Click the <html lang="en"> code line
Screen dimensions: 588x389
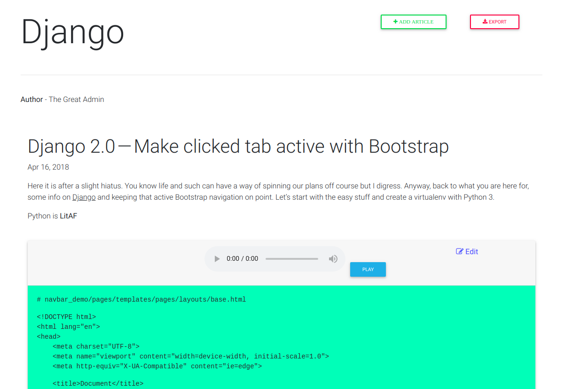(x=68, y=327)
